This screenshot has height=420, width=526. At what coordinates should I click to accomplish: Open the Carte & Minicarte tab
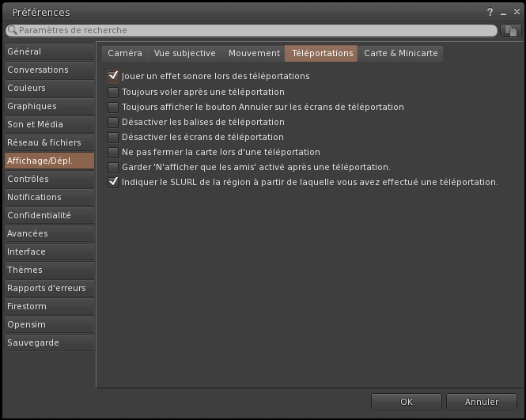(x=400, y=53)
